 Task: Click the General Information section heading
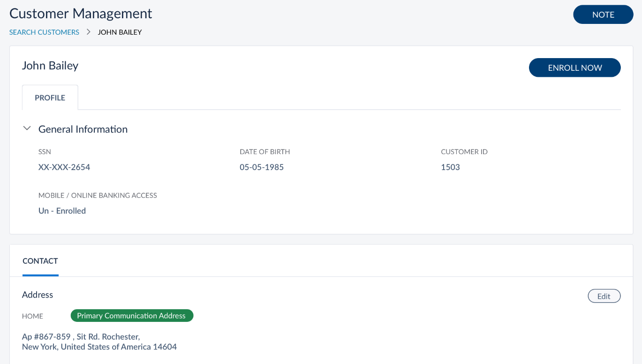click(x=83, y=129)
